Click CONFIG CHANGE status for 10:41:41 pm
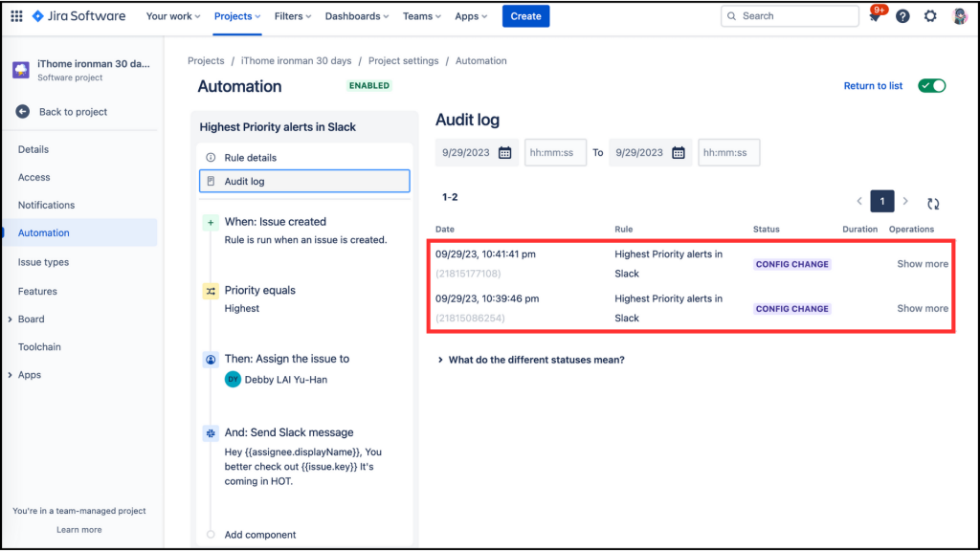This screenshot has width=980, height=551. coord(791,264)
